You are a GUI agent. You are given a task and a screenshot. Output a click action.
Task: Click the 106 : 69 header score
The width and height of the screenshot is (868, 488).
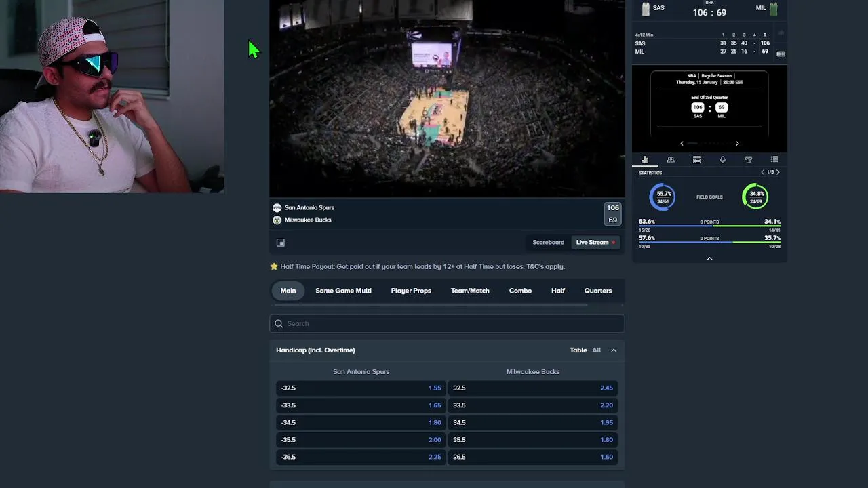(x=709, y=13)
